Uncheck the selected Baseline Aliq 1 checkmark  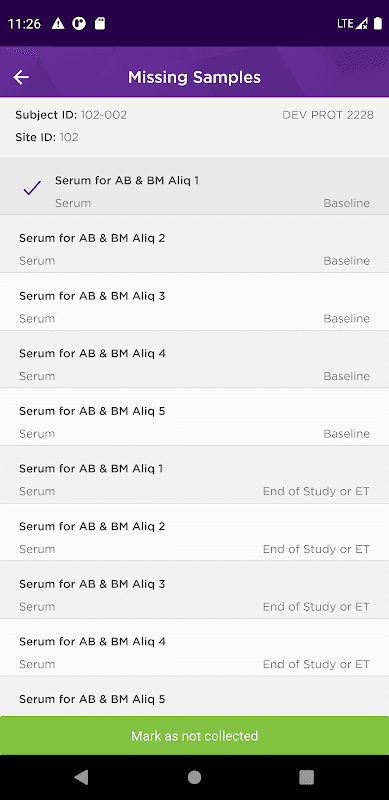(x=32, y=189)
